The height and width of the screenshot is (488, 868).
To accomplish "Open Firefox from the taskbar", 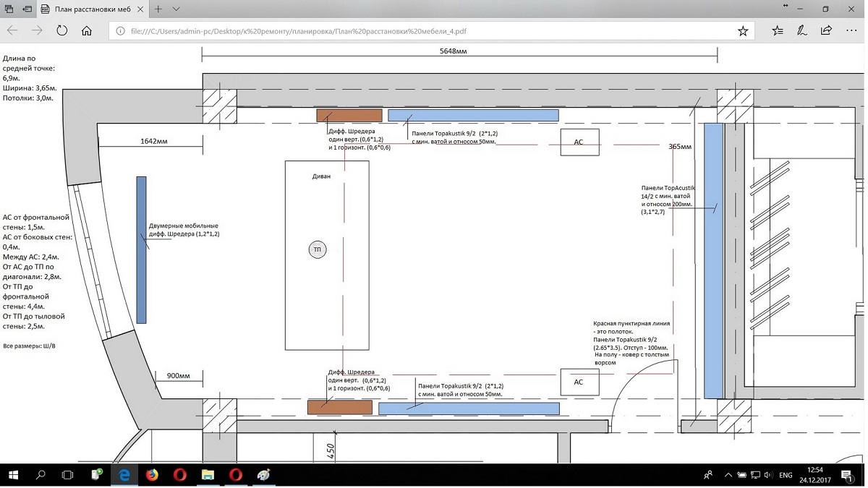I will tap(152, 475).
